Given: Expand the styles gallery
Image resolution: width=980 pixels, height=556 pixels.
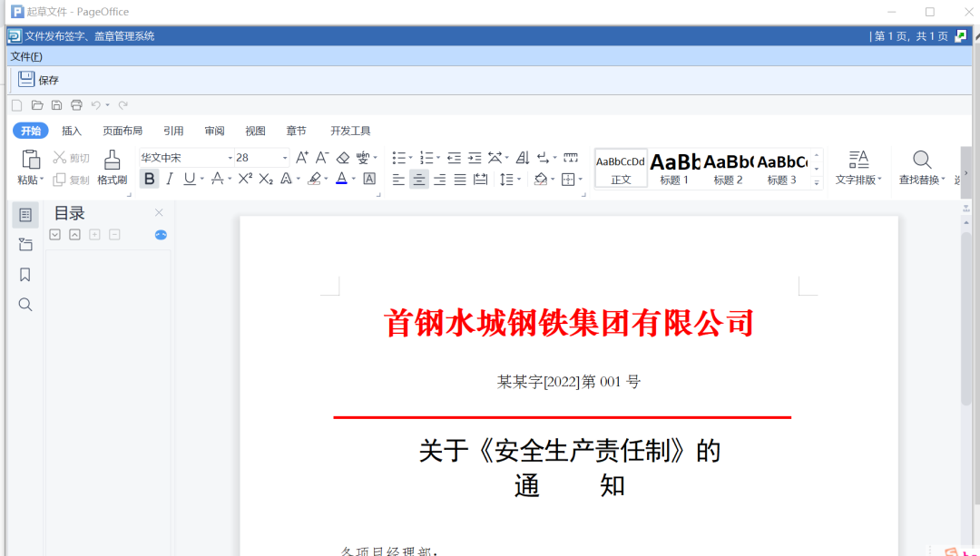Looking at the screenshot, I should coord(817,182).
